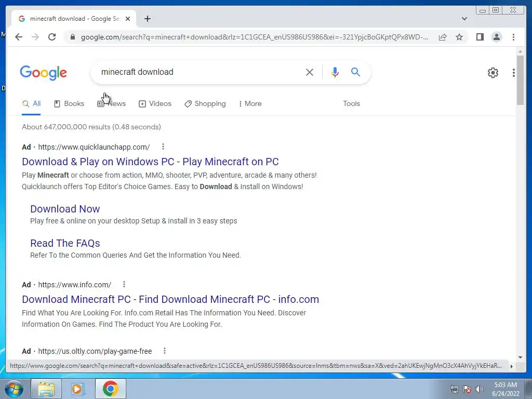This screenshot has width=532, height=399.
Task: Switch to the Books tab
Action: 69,103
